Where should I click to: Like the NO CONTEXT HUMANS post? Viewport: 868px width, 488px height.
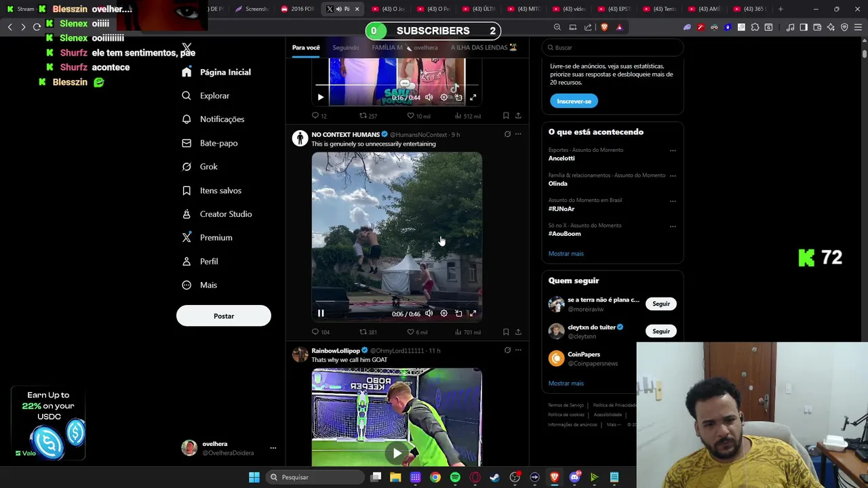click(x=417, y=332)
